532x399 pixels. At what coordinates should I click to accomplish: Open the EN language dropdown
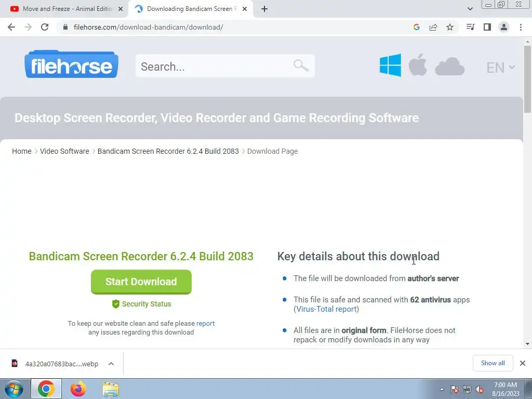(501, 68)
